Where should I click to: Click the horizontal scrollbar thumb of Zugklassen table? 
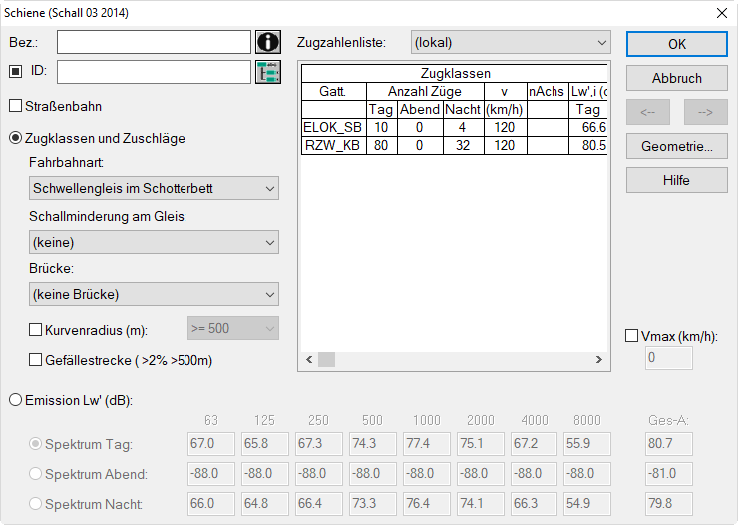point(327,359)
